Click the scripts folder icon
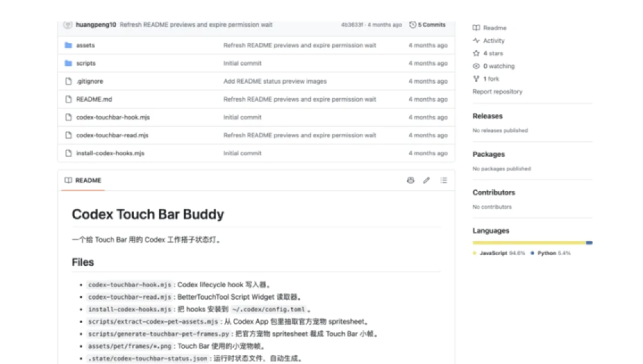Screen dimensions: 643x364 [68, 63]
